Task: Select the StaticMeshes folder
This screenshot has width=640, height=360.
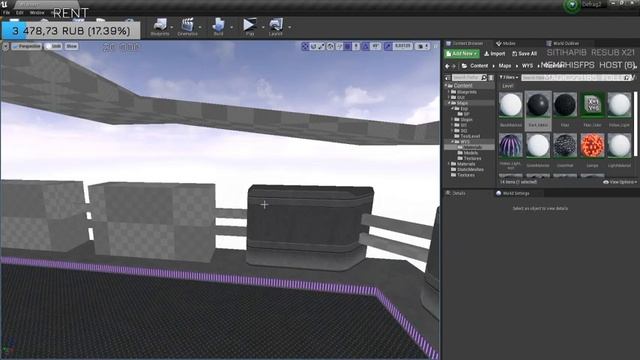Action: [467, 169]
